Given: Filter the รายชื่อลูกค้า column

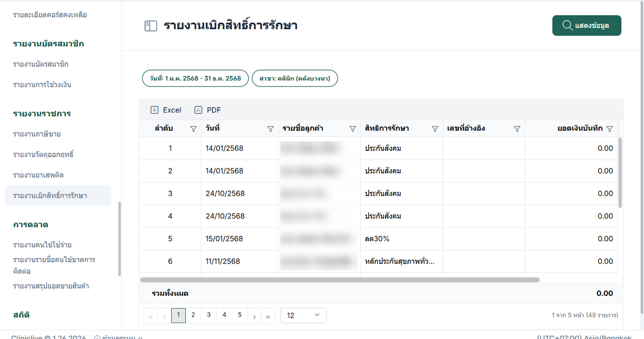Looking at the screenshot, I should (353, 129).
